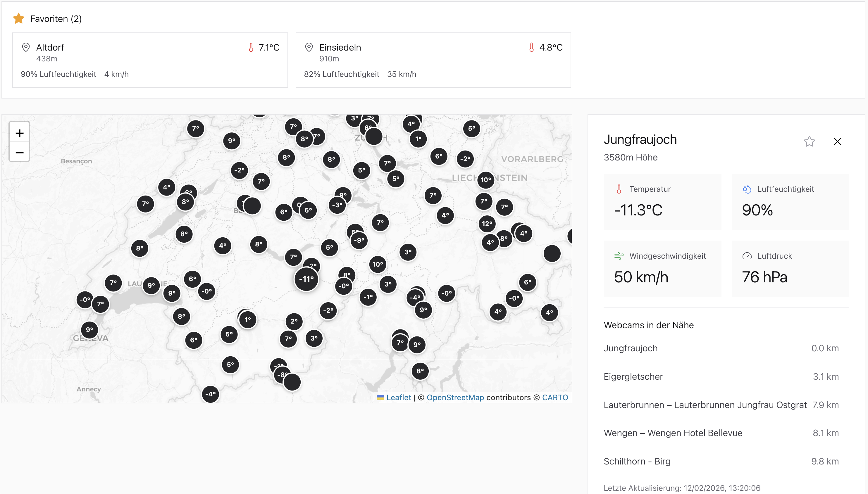This screenshot has height=494, width=868.
Task: Close the Jungfraujoch detail panel
Action: [837, 141]
